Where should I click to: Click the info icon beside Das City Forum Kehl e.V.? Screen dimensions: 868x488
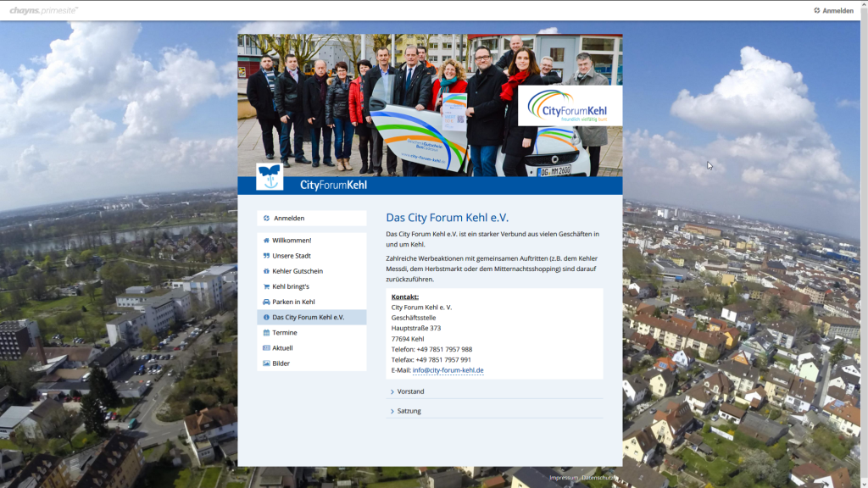click(x=266, y=318)
